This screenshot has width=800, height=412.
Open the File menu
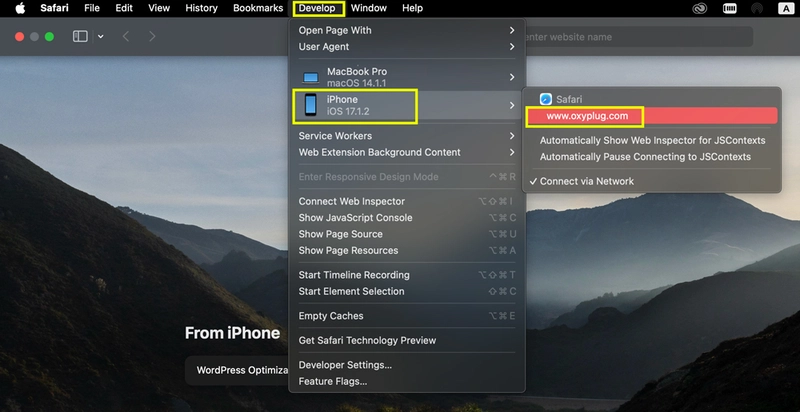click(92, 8)
